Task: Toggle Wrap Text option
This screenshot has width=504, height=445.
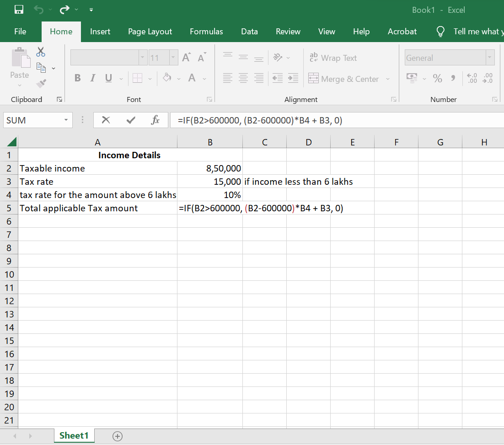Action: (333, 58)
